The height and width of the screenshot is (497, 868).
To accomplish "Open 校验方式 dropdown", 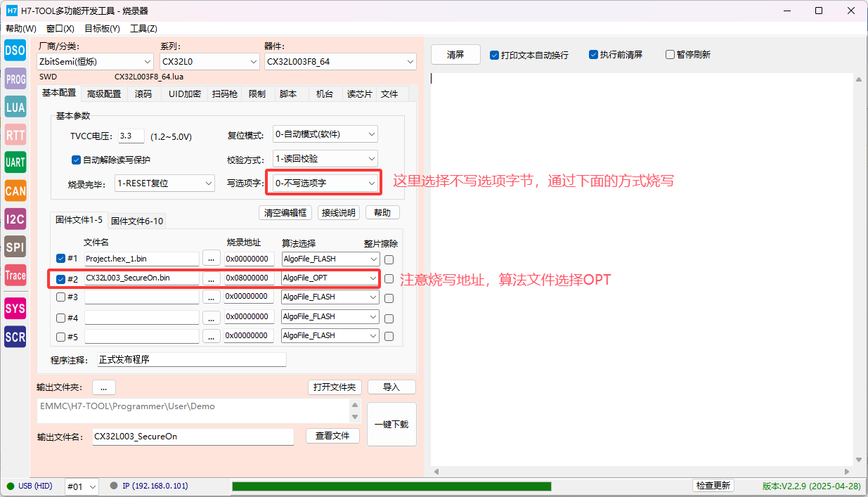I will (x=325, y=159).
